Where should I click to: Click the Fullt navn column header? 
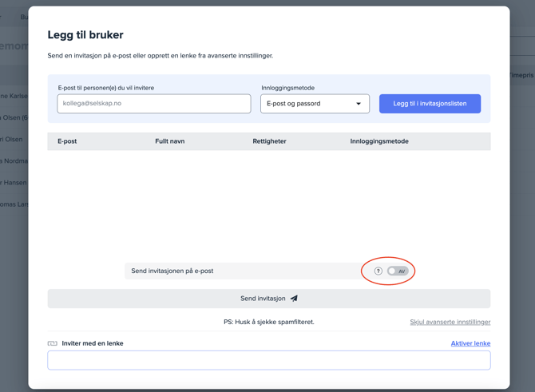click(169, 141)
